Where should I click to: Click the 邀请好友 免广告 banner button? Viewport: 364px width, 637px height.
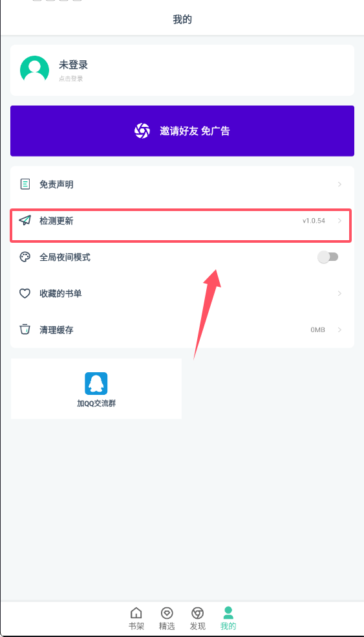pos(182,131)
